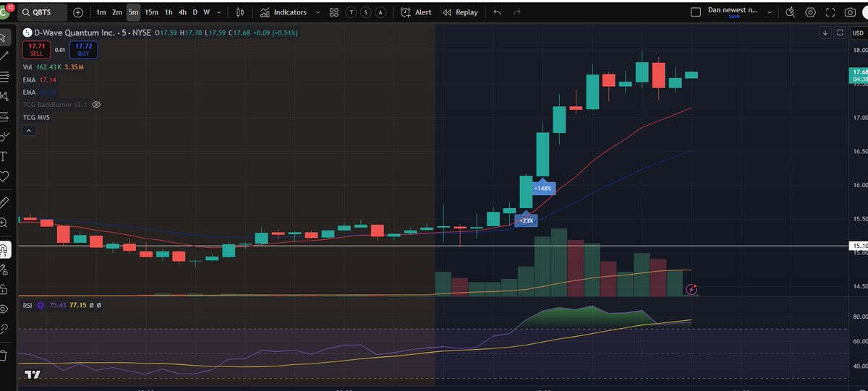Expand the timeframe intervals dropdown
Screen dimensions: 868x391
(x=219, y=12)
